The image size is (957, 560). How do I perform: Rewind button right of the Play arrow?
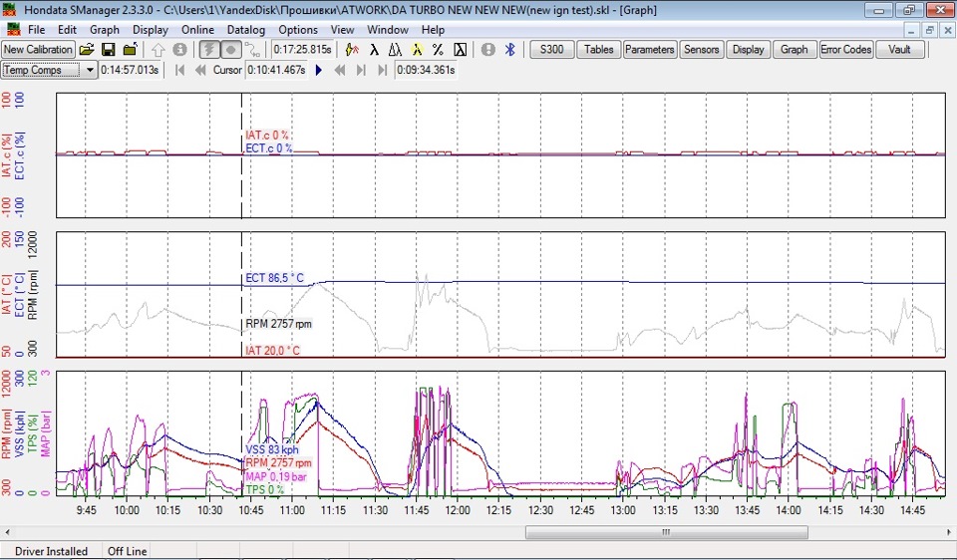point(340,70)
